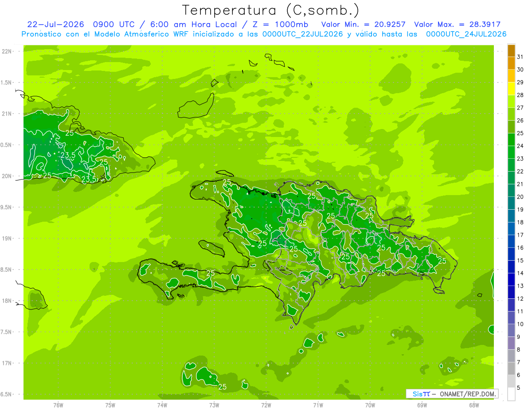Screen dimensions: 532x411
Task: Select "Valor Max. = 28.3917" text
Action: (458, 24)
